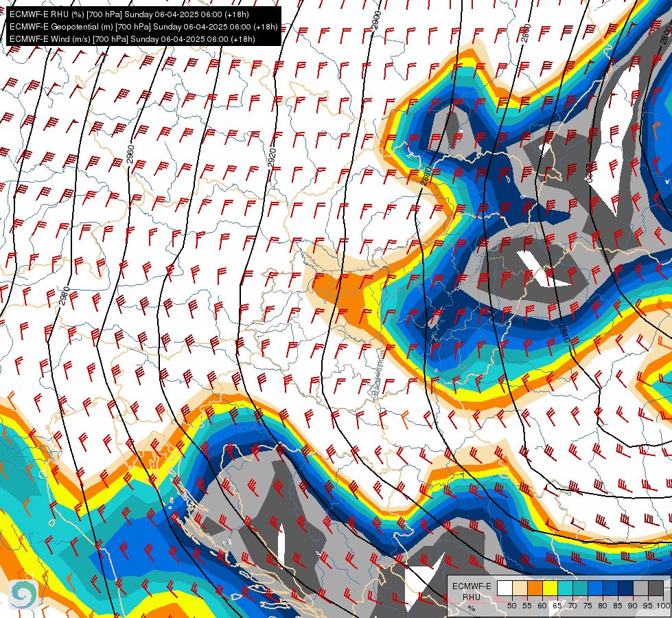Click the legend tick label 95
Image resolution: width=672 pixels, height=618 pixels.
[x=648, y=606]
